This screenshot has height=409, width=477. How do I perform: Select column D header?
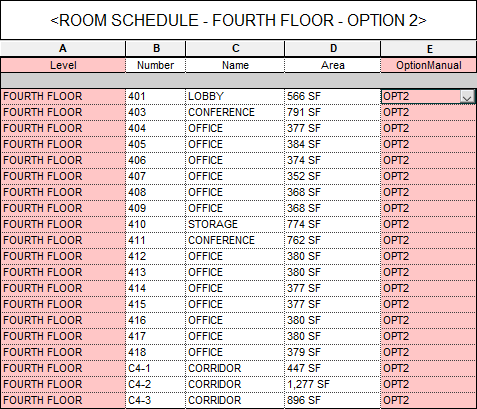point(333,49)
